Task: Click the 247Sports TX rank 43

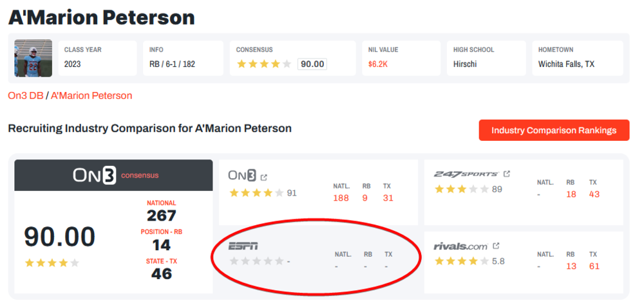Action: (594, 194)
